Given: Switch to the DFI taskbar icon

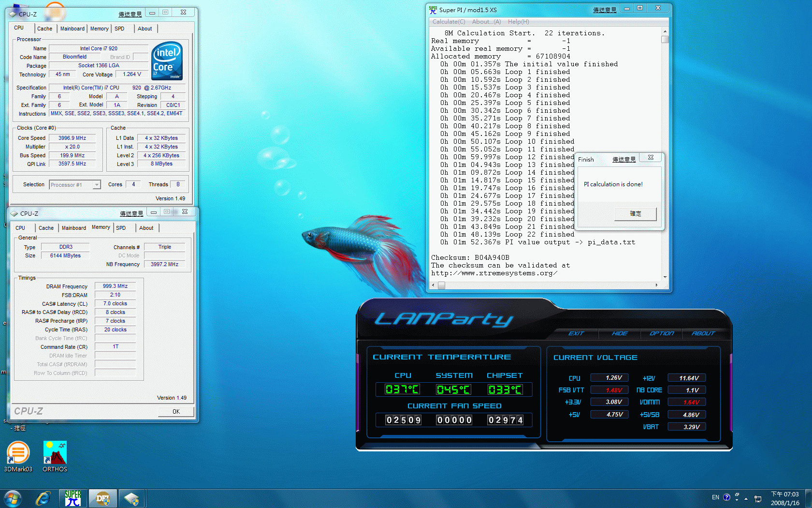Looking at the screenshot, I should tap(103, 498).
